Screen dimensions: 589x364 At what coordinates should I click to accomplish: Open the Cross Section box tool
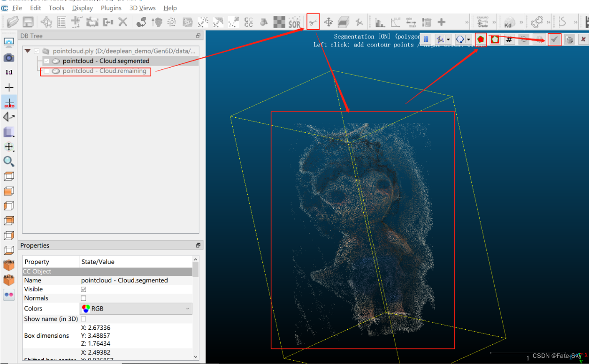[344, 22]
